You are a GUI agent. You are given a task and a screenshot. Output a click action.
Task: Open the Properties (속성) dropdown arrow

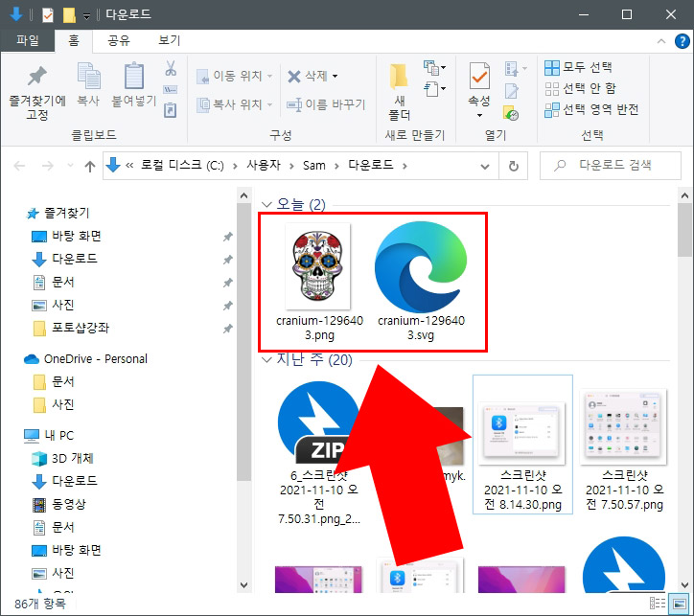(x=480, y=115)
